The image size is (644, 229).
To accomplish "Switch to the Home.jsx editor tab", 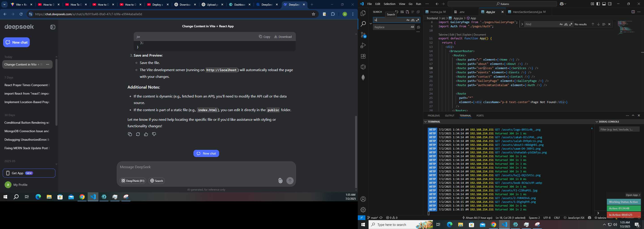I will 437,12.
